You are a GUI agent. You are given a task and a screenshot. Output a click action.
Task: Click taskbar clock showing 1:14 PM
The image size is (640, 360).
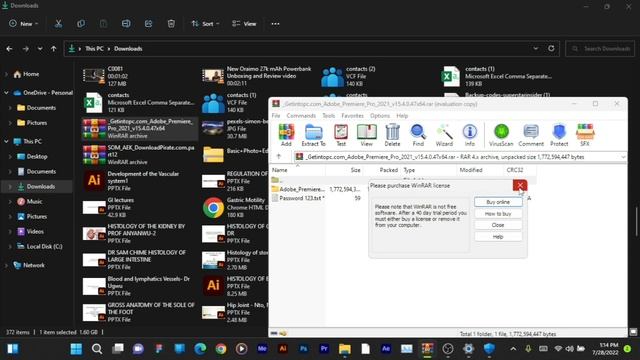click(x=605, y=349)
